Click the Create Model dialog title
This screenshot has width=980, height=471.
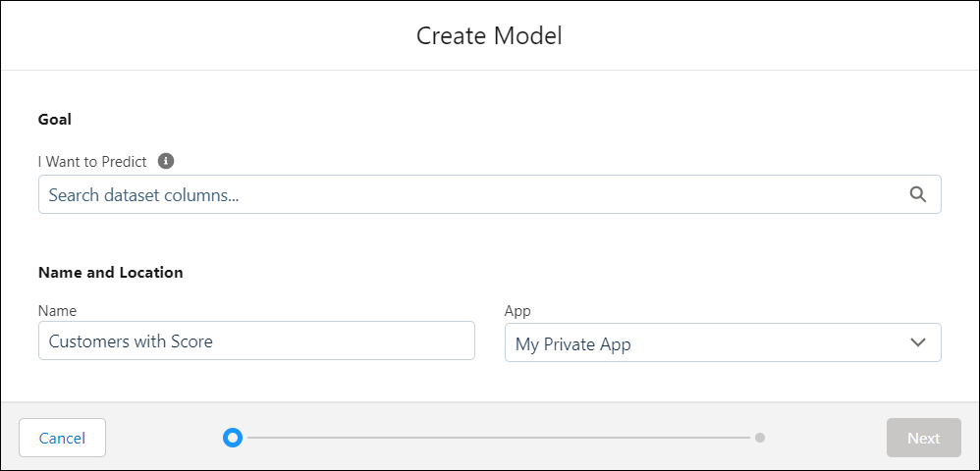point(489,35)
